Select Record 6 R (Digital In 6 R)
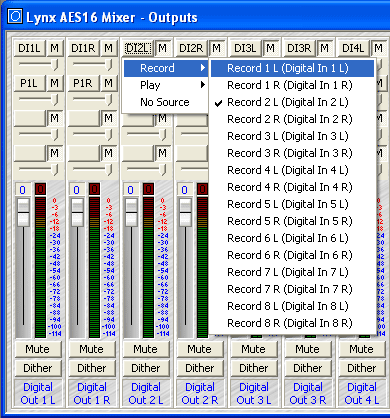The height and width of the screenshot is (418, 390). click(292, 255)
